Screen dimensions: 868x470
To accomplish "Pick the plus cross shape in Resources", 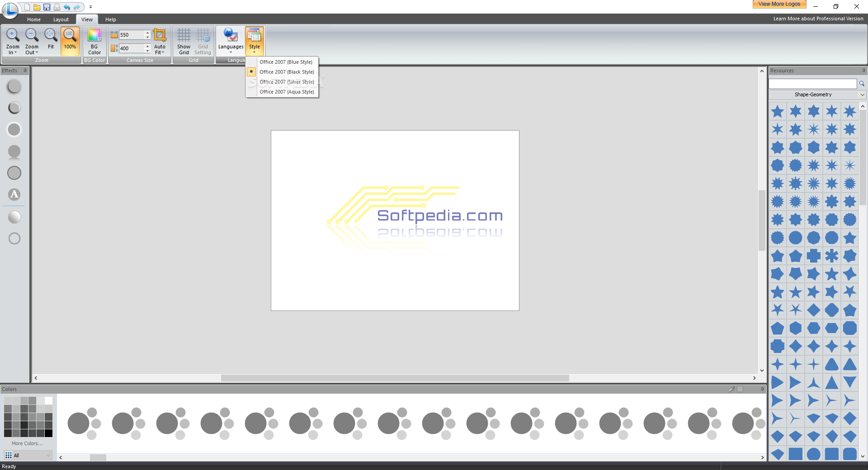I will (x=814, y=256).
